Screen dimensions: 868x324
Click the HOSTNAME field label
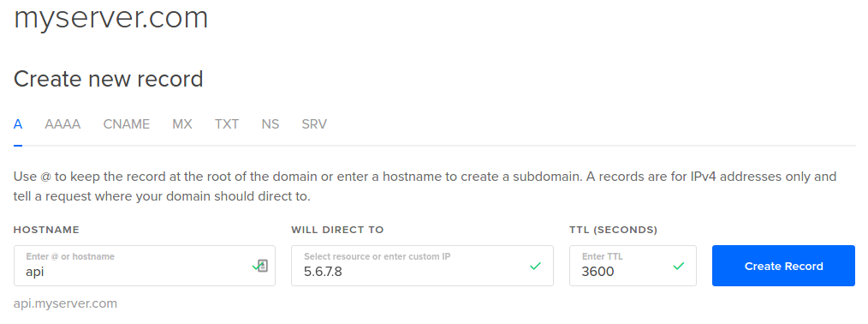tap(46, 230)
